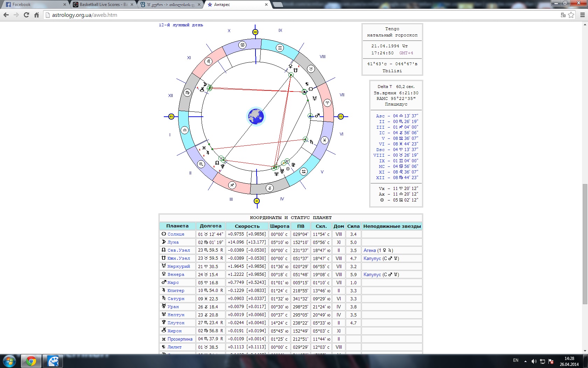Screen dimensions: 588x368
Task: Click the Агена fixed star link
Action: coord(370,250)
